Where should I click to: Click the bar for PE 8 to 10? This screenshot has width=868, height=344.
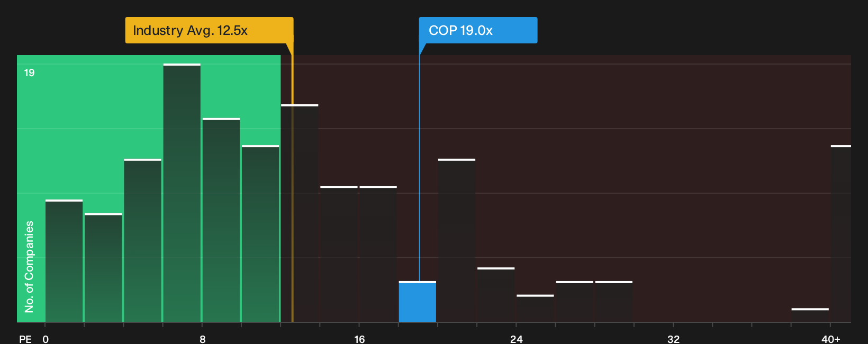pos(221,220)
